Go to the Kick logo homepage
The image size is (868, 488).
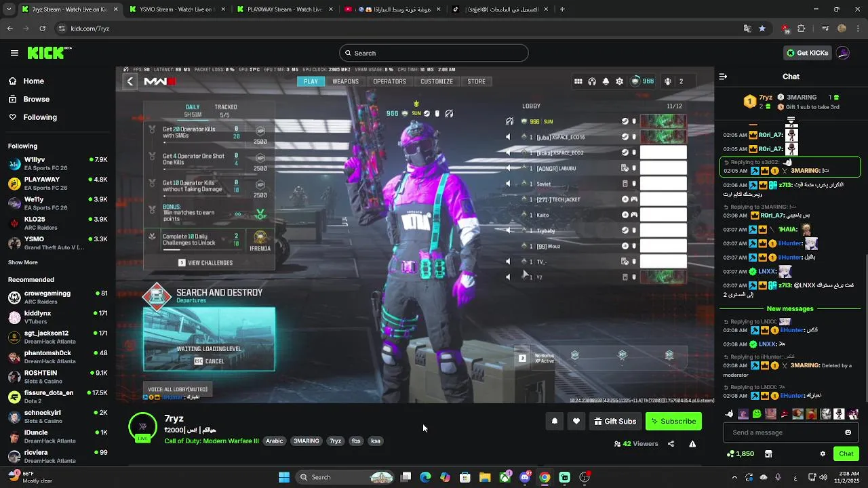point(50,53)
